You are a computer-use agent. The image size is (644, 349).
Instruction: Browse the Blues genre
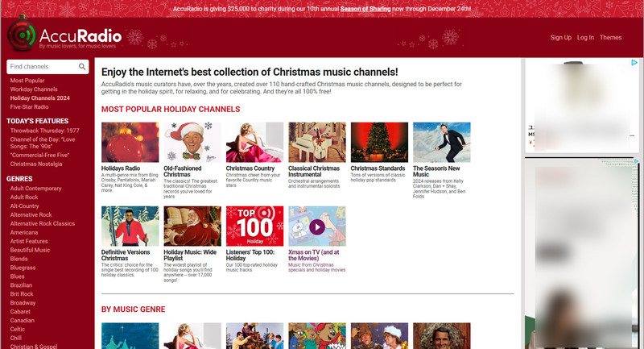point(17,276)
